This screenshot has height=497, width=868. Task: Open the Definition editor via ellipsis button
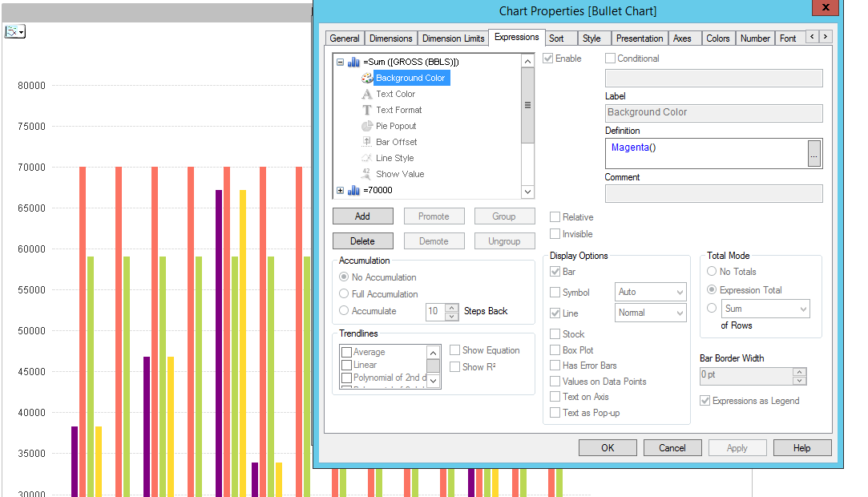tap(815, 153)
